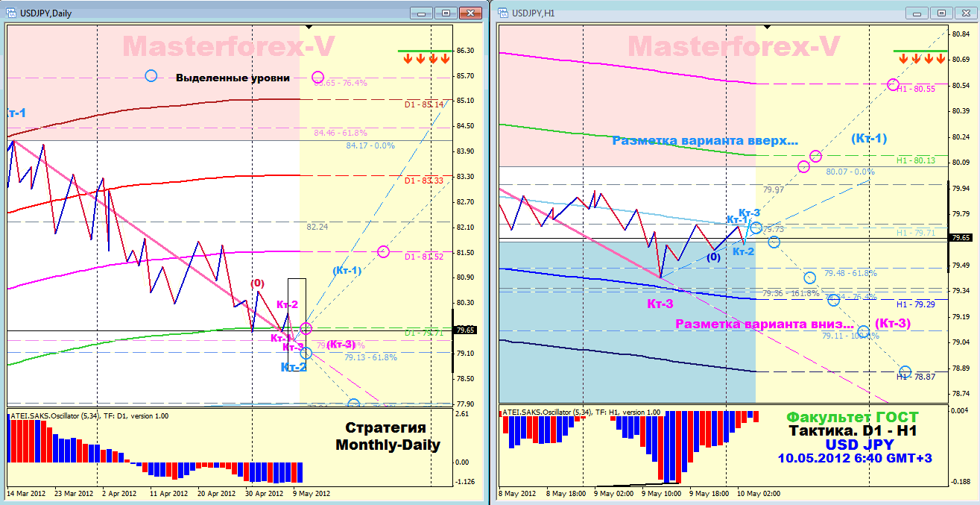980x505 pixels.
Task: Click the '86.30' price on Daily axis
Action: pos(466,50)
